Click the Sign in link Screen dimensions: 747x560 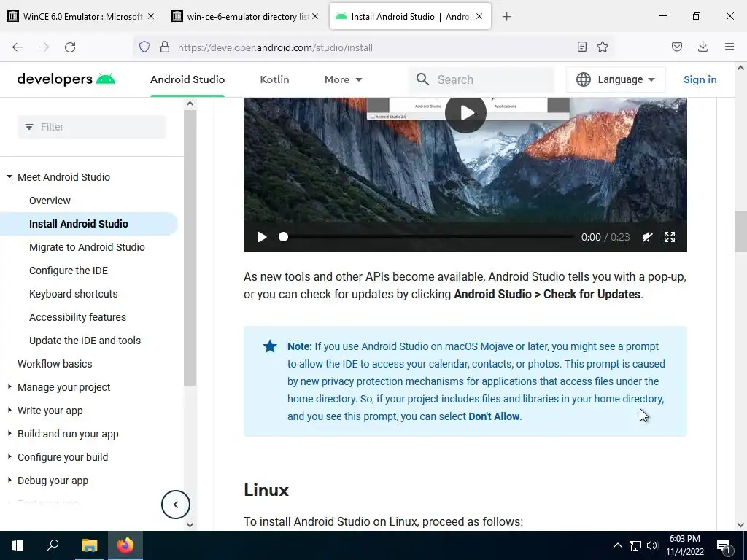pos(700,79)
